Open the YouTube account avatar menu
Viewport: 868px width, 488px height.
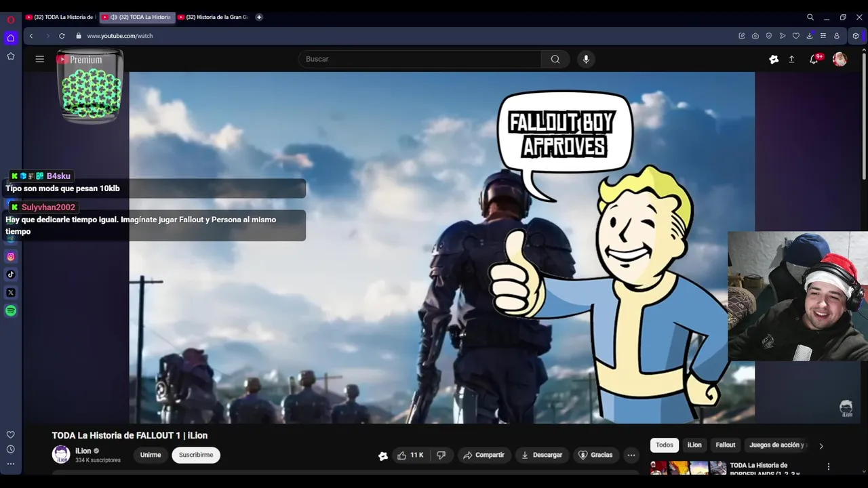(x=840, y=59)
